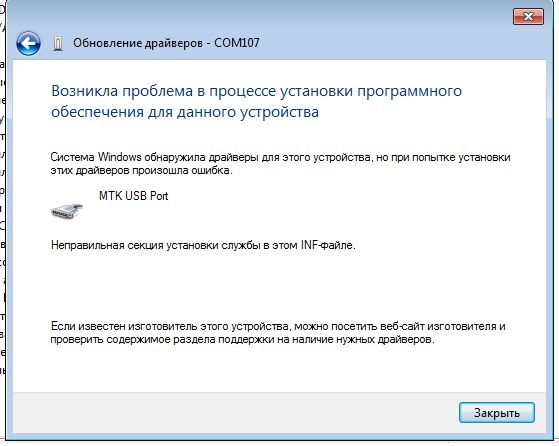Click the serial port connector icon
The height and width of the screenshot is (446, 559).
pyautogui.click(x=67, y=211)
